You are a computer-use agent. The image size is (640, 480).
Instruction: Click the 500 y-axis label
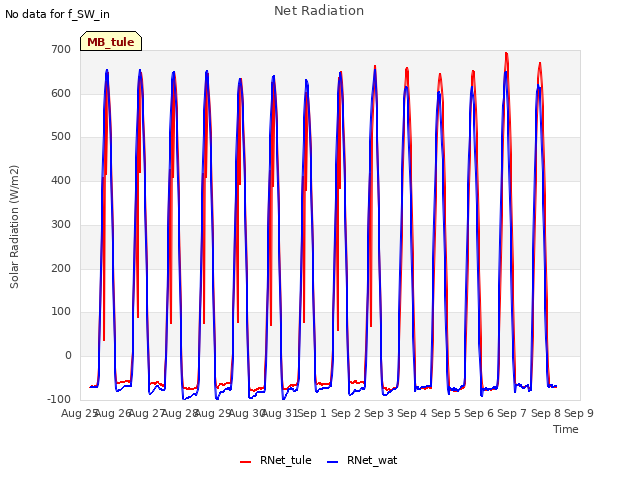[x=61, y=137]
